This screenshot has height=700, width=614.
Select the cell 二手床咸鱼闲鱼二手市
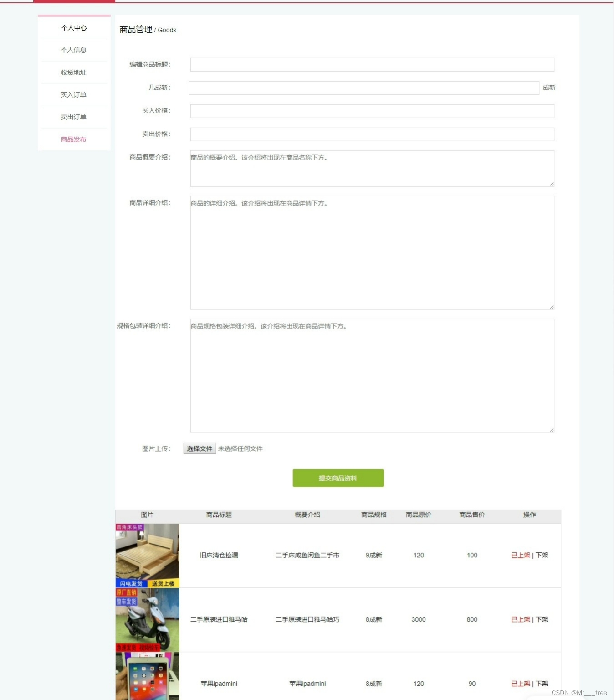click(x=307, y=555)
